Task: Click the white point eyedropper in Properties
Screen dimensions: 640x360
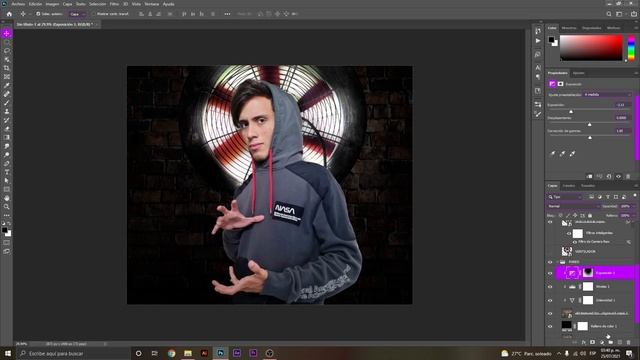Action: (x=572, y=153)
